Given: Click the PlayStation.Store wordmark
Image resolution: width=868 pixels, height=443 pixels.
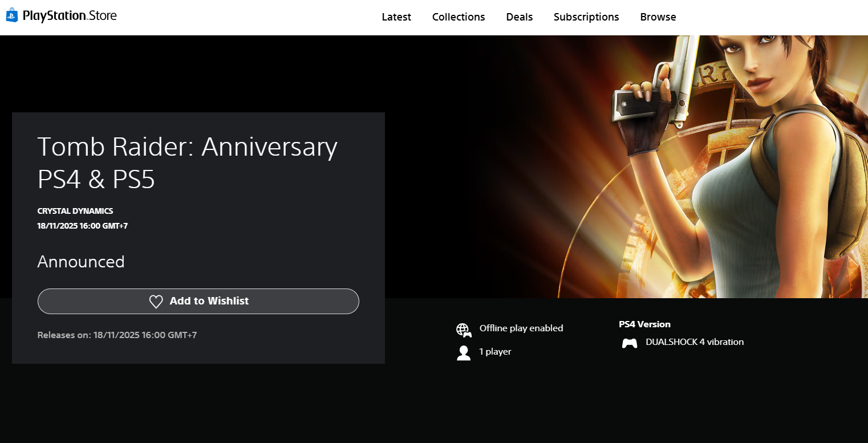Looking at the screenshot, I should pos(70,16).
